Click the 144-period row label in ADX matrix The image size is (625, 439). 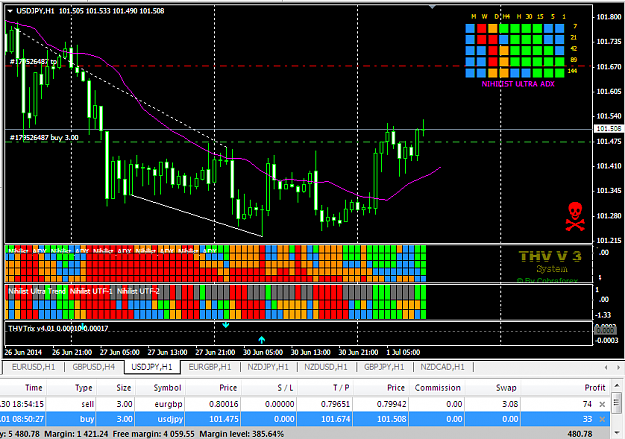[x=572, y=71]
